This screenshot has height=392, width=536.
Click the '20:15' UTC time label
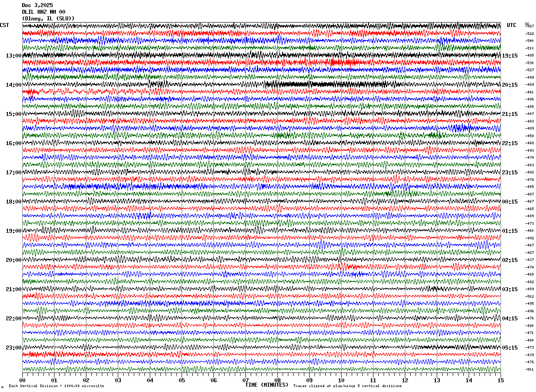click(510, 85)
